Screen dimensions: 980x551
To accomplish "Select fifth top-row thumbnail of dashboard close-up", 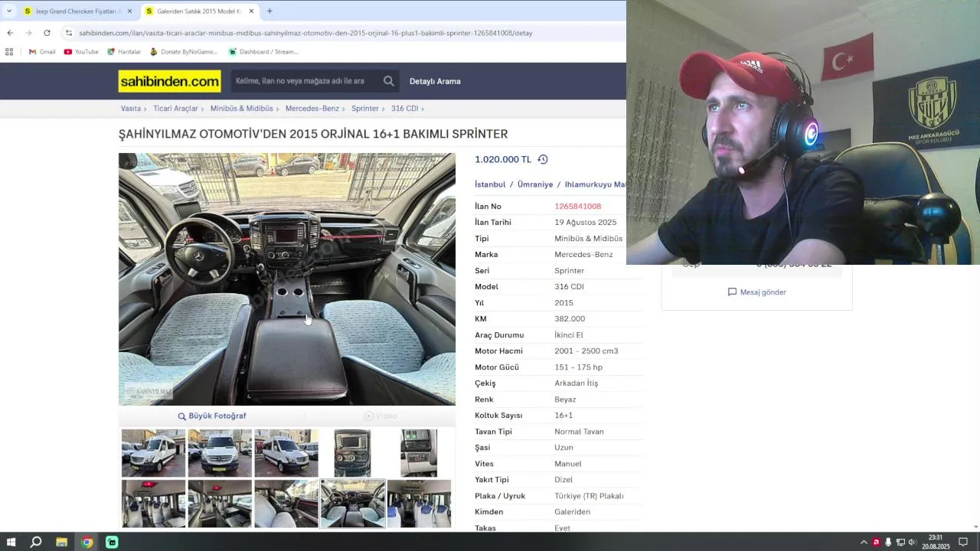I will click(x=419, y=453).
